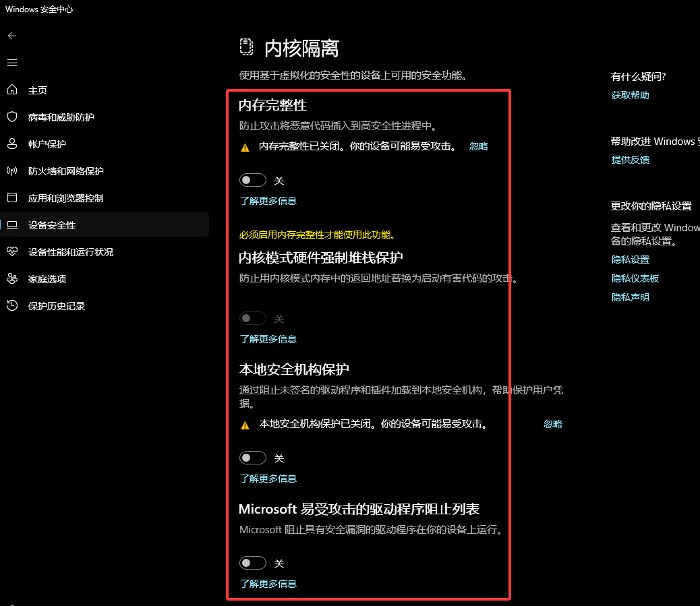Click the 家庭选项 family icon
700x606 pixels.
pyautogui.click(x=12, y=279)
